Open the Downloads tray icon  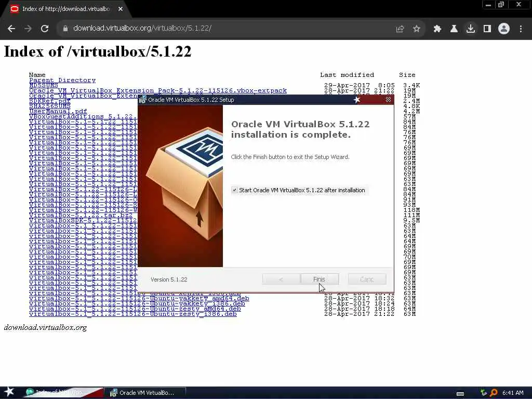pyautogui.click(x=471, y=29)
